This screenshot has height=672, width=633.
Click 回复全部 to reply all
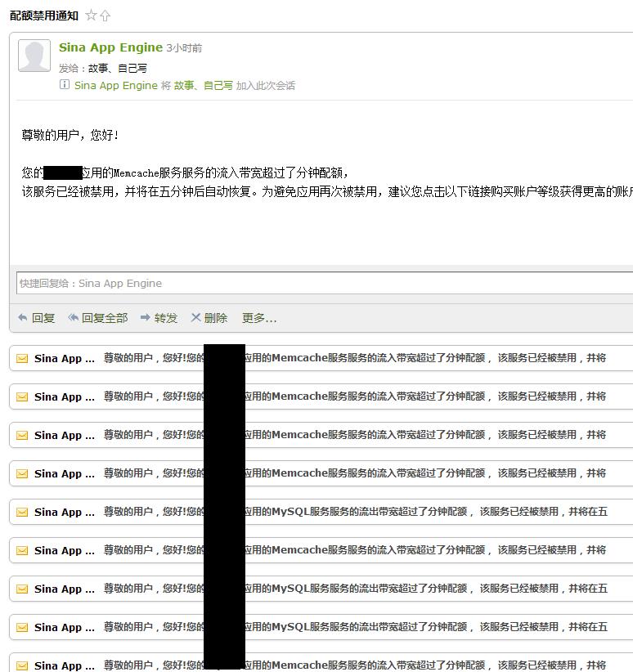click(105, 318)
